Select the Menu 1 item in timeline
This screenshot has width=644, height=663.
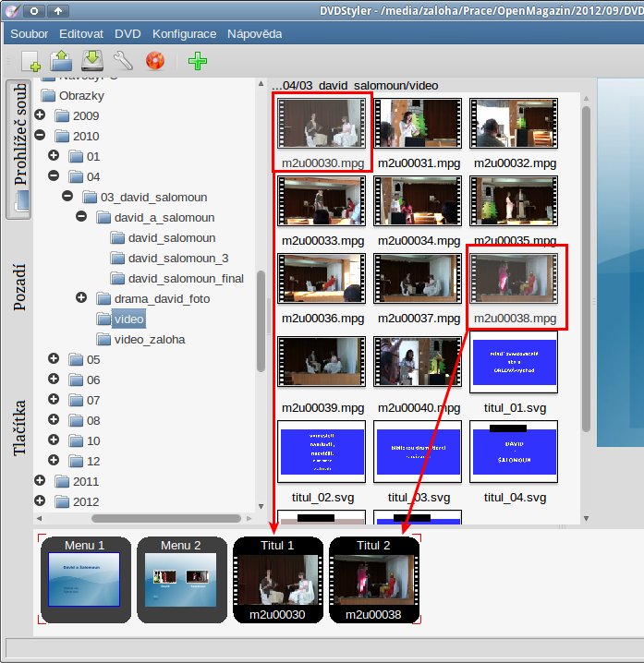84,580
